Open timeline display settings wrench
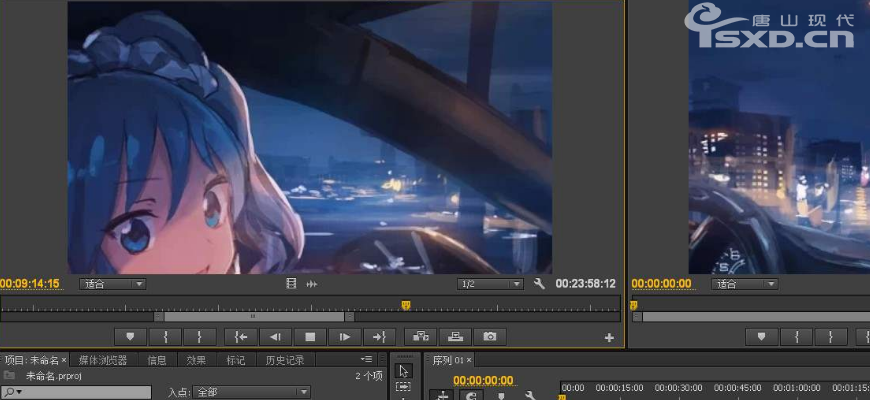870x400 pixels. [x=530, y=396]
